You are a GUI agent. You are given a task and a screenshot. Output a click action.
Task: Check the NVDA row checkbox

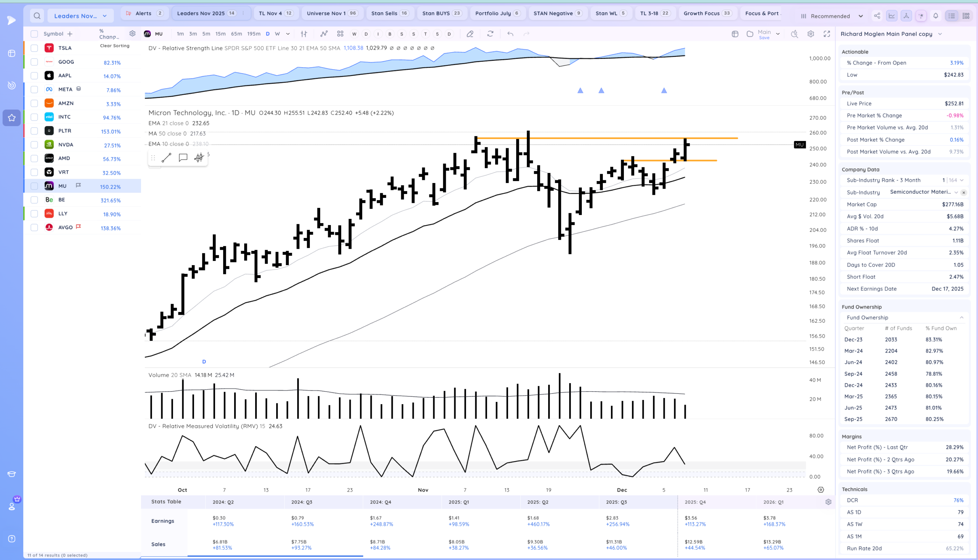34,145
